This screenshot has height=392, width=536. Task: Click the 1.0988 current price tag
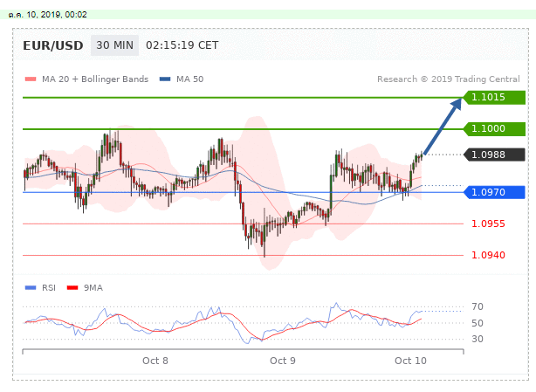point(494,155)
